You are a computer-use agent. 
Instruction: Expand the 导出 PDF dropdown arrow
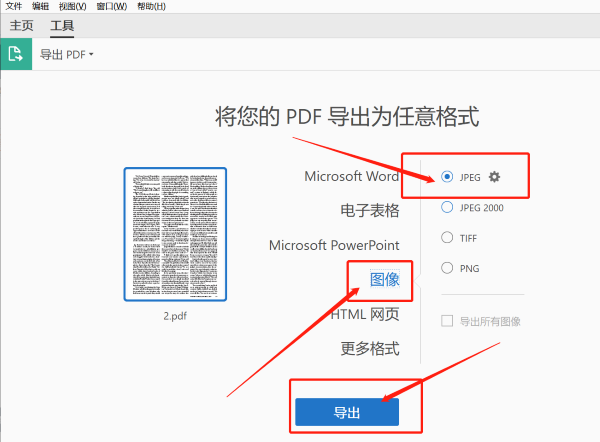(x=91, y=55)
